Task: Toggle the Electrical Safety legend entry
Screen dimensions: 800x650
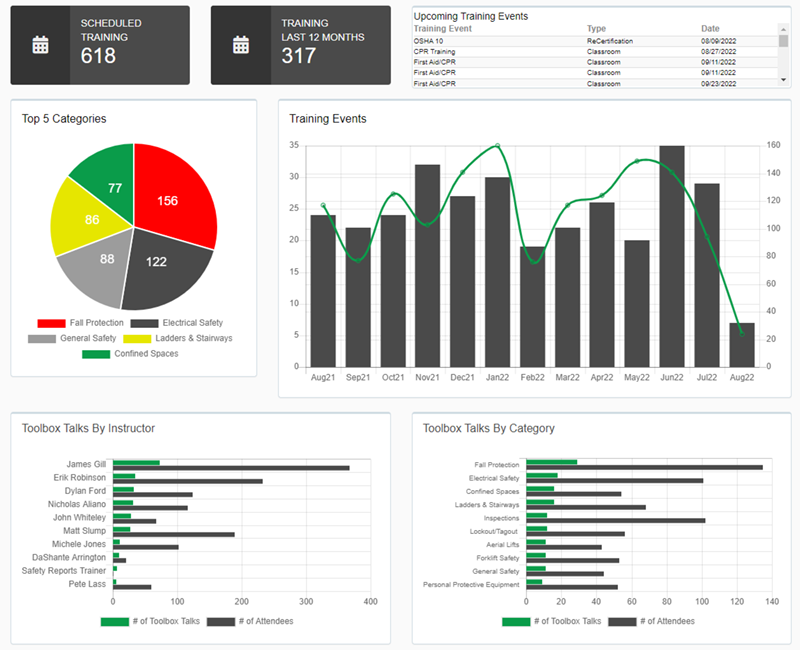Action: tap(177, 323)
